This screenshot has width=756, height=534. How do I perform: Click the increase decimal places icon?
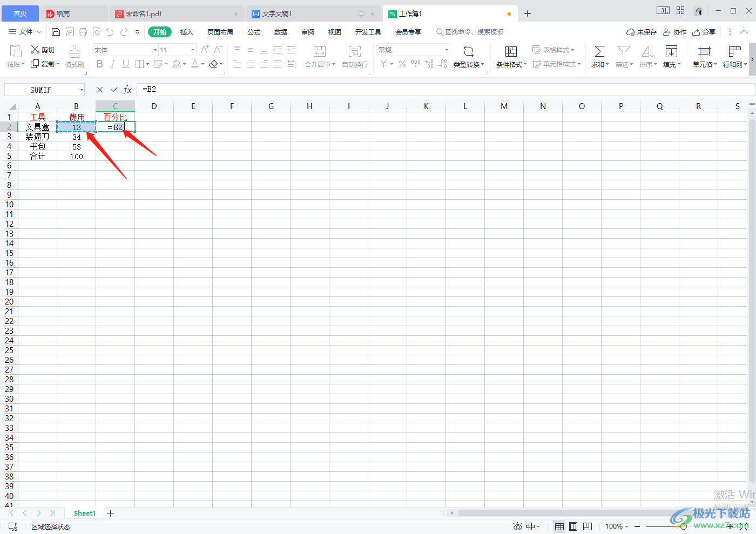coord(429,64)
